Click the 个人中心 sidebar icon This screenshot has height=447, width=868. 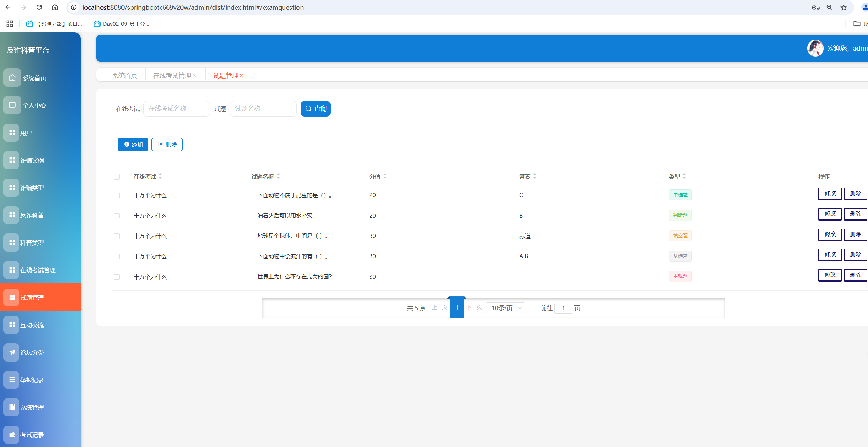coord(12,105)
